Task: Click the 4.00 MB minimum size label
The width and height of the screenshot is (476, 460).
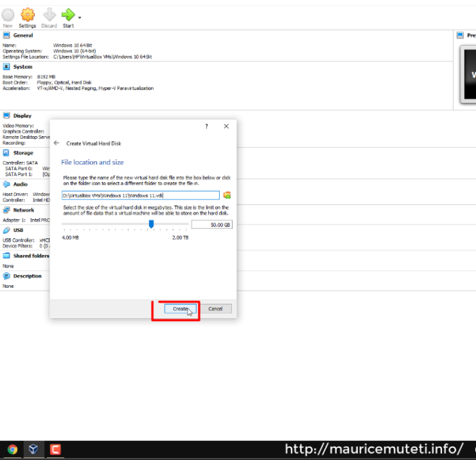Action: click(x=71, y=237)
